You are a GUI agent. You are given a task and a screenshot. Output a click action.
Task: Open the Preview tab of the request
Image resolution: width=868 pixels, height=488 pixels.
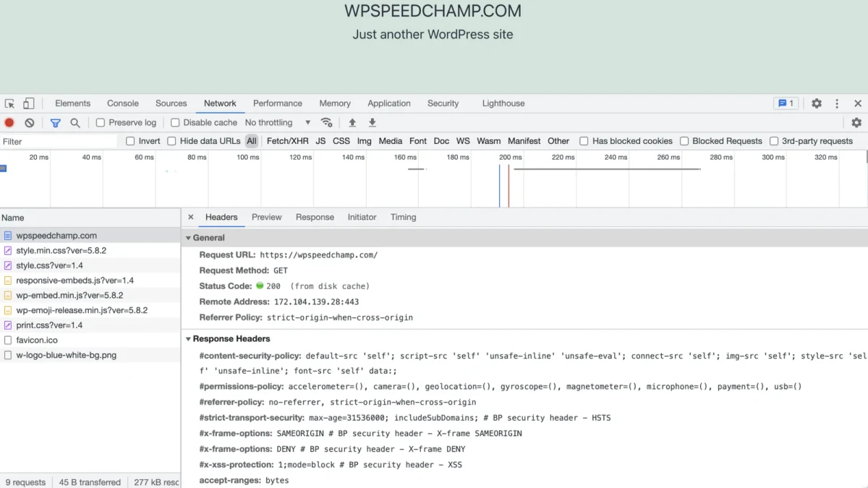tap(267, 217)
